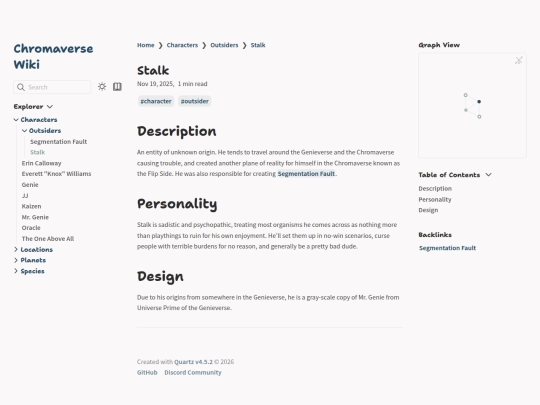Open the #outsider tag
Image resolution: width=540 pixels, height=405 pixels.
(x=195, y=101)
